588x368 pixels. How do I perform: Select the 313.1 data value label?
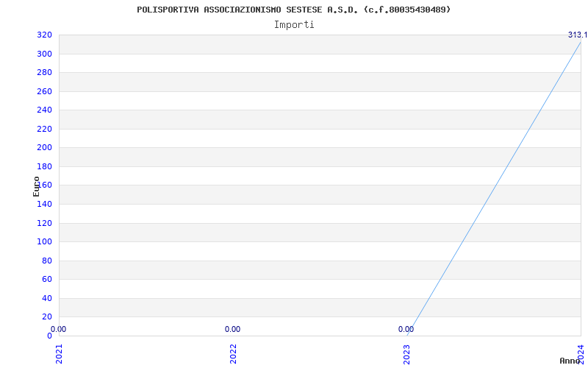578,35
